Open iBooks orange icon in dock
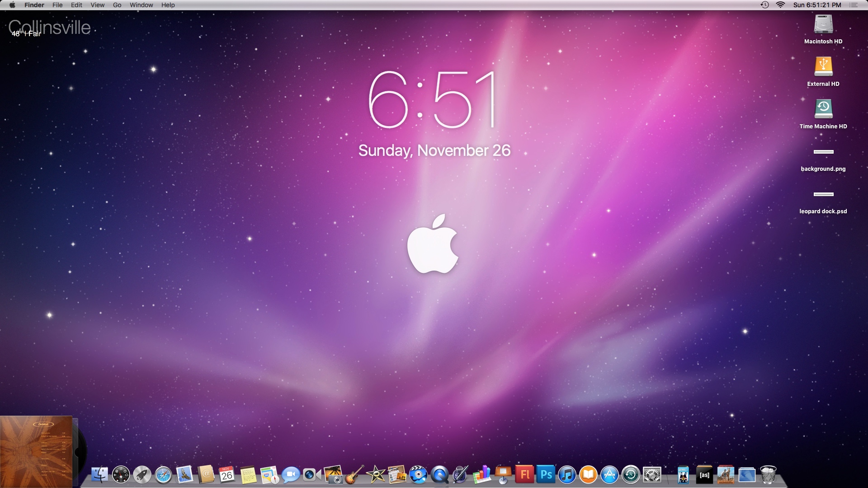The image size is (868, 488). pyautogui.click(x=588, y=475)
